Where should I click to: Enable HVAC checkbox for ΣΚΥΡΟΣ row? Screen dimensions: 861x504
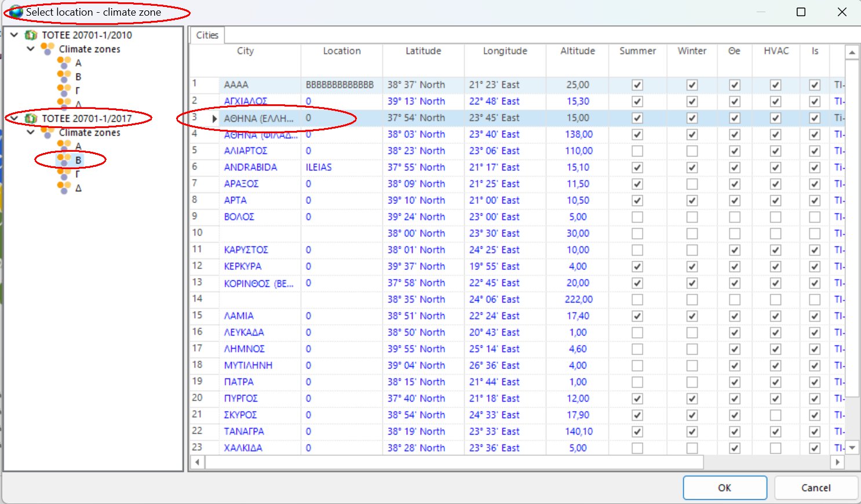point(775,415)
